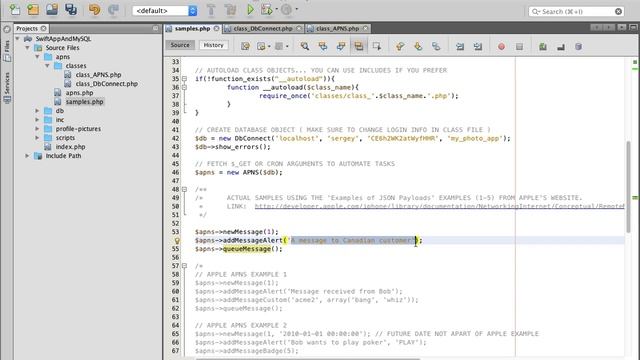Click the green Run Project icon
The height and width of the screenshot is (360, 640).
[250, 9]
